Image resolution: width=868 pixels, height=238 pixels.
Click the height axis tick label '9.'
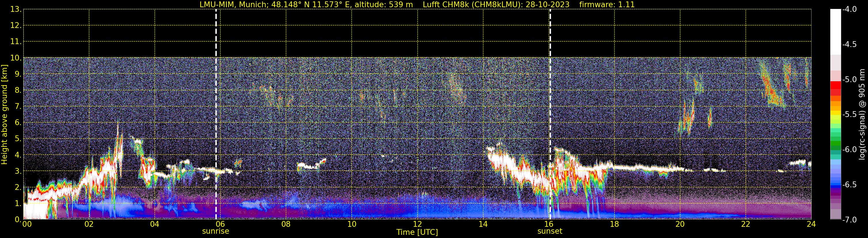click(x=18, y=74)
